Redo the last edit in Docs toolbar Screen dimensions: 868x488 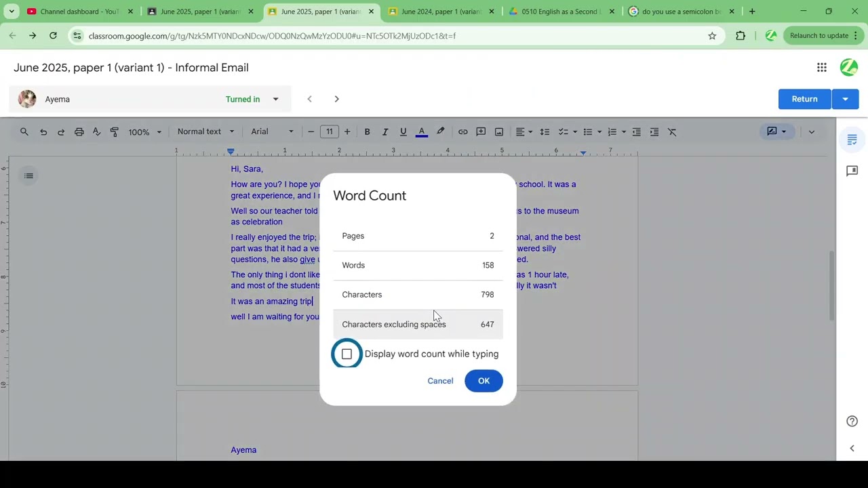click(x=61, y=131)
